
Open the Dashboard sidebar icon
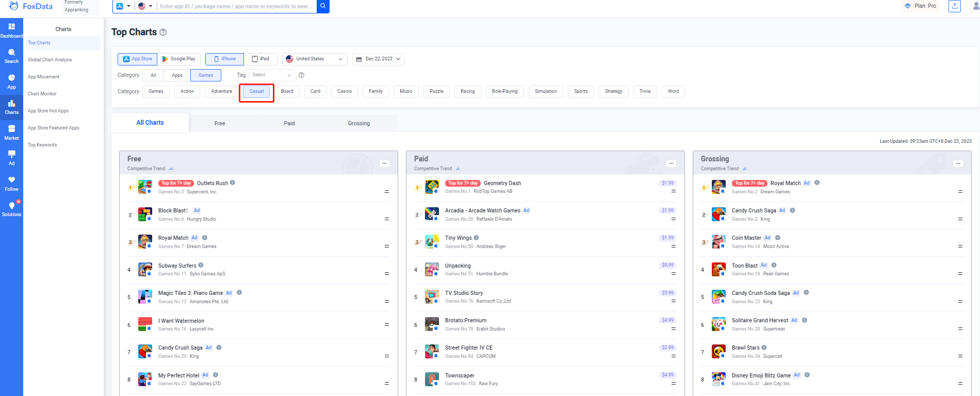(x=11, y=30)
